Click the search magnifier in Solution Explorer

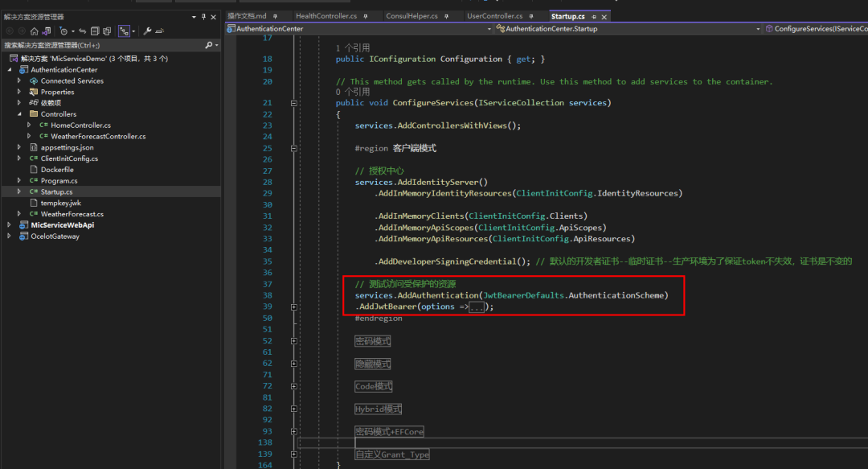[209, 45]
